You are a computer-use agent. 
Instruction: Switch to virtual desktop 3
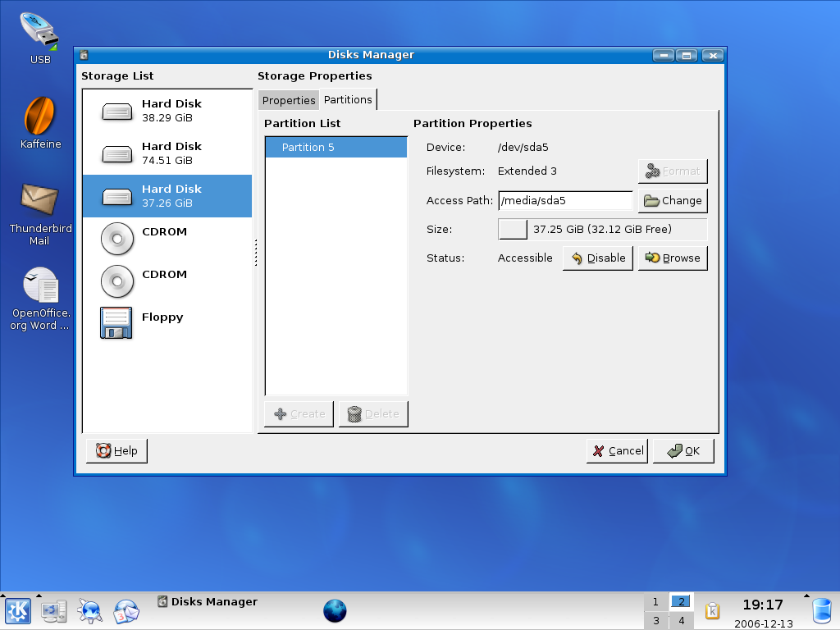(655, 621)
